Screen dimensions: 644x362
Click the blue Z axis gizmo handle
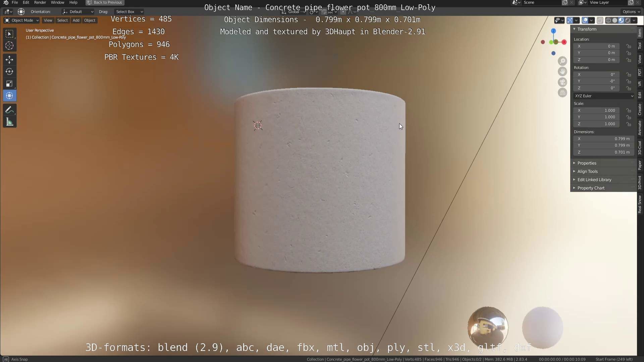[x=553, y=31]
